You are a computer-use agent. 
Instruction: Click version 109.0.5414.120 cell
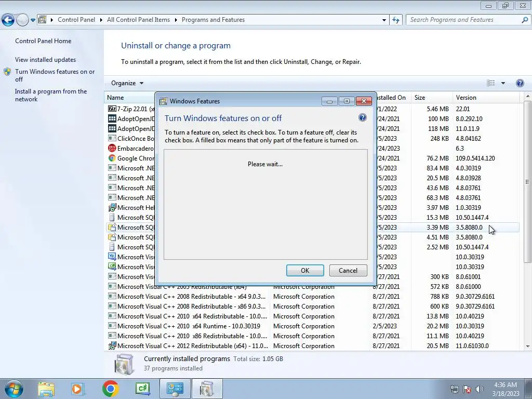[x=475, y=158]
